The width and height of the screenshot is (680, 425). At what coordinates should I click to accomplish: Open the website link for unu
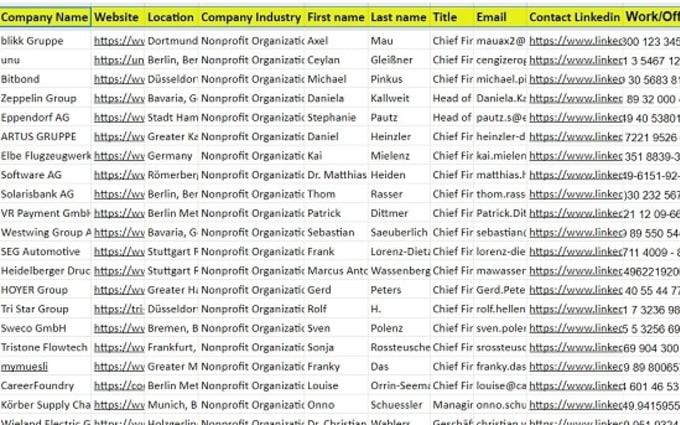pos(119,60)
